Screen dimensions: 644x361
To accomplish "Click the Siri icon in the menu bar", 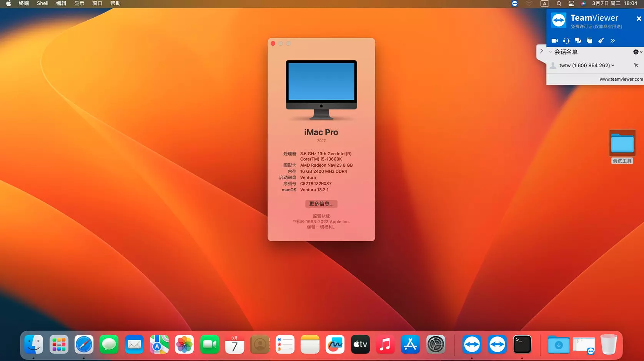I will [x=583, y=3].
